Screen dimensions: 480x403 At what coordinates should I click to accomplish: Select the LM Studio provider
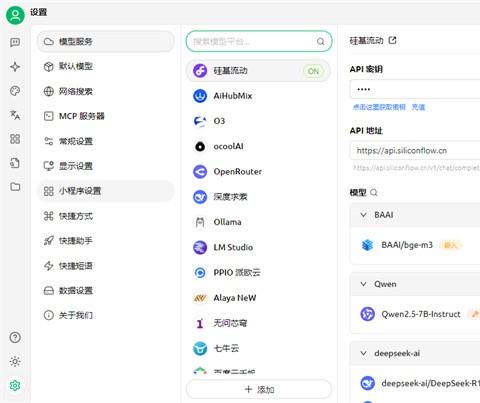[x=258, y=247]
